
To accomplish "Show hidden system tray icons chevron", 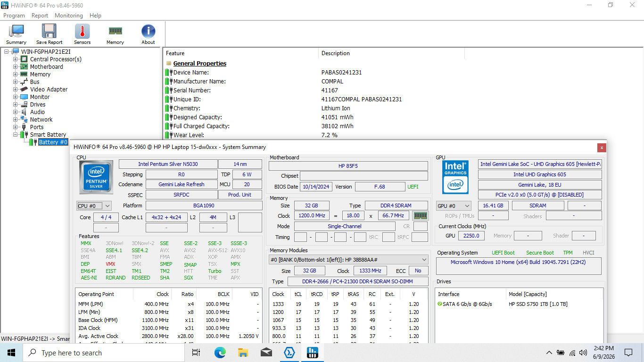I will pyautogui.click(x=549, y=352).
